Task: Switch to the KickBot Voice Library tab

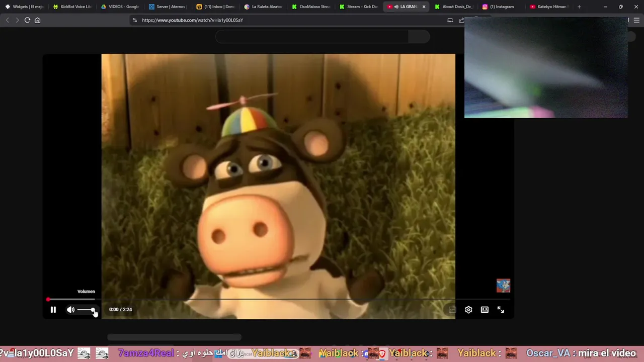Action: click(x=72, y=7)
